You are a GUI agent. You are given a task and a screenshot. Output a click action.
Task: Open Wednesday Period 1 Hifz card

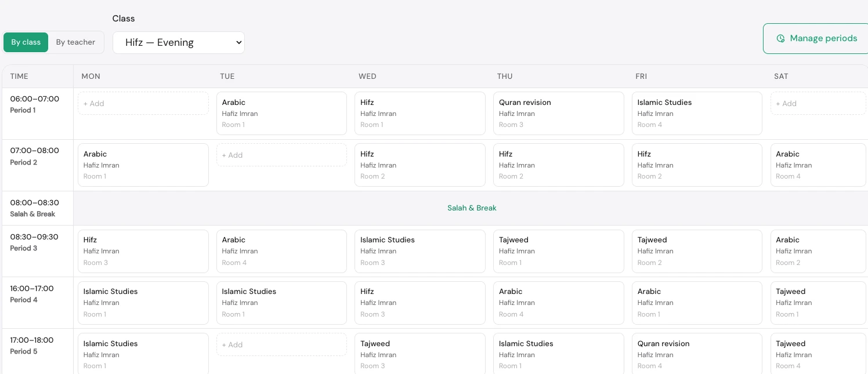coord(420,113)
